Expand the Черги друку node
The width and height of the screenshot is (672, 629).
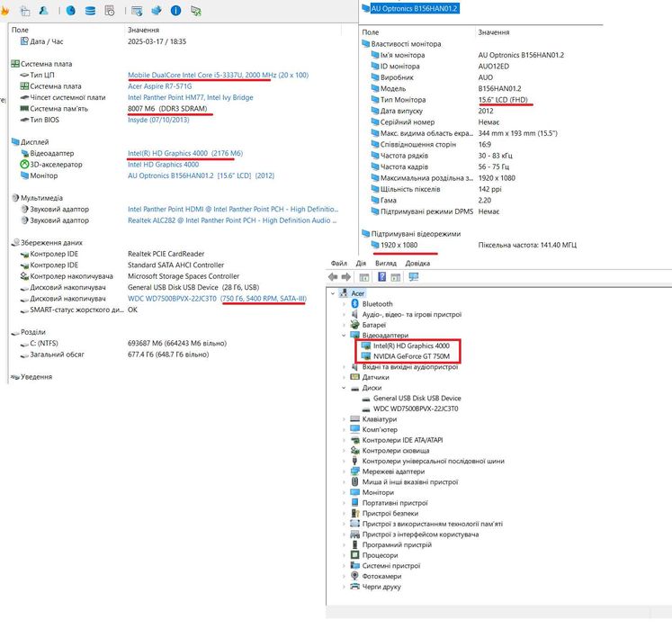click(x=344, y=587)
